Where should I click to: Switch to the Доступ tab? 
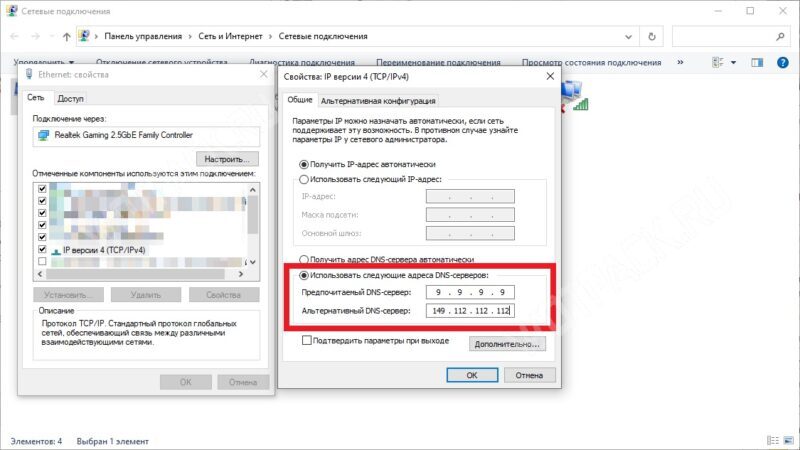(70, 98)
